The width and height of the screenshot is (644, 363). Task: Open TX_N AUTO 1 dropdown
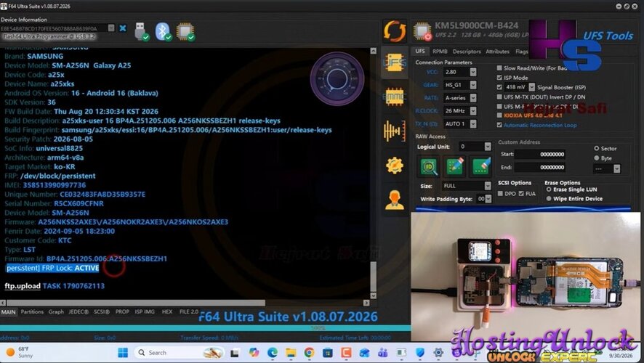pos(473,123)
